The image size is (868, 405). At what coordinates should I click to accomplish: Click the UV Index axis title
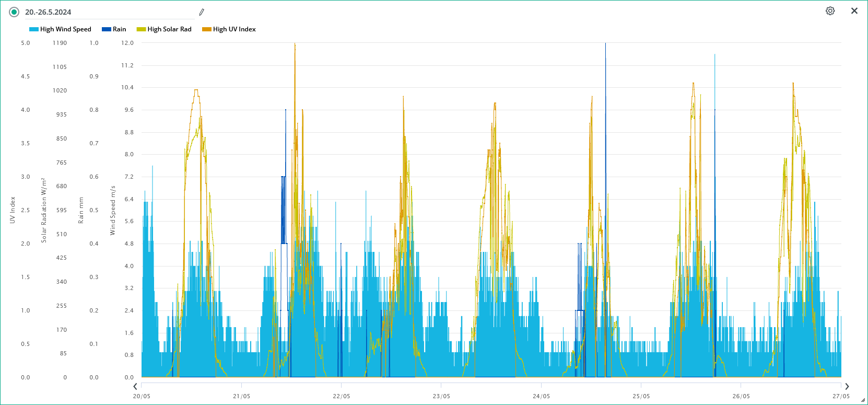click(x=13, y=210)
